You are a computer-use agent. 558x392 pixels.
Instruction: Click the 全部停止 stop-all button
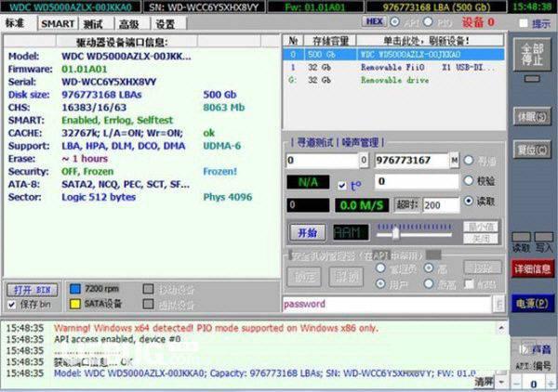point(532,54)
